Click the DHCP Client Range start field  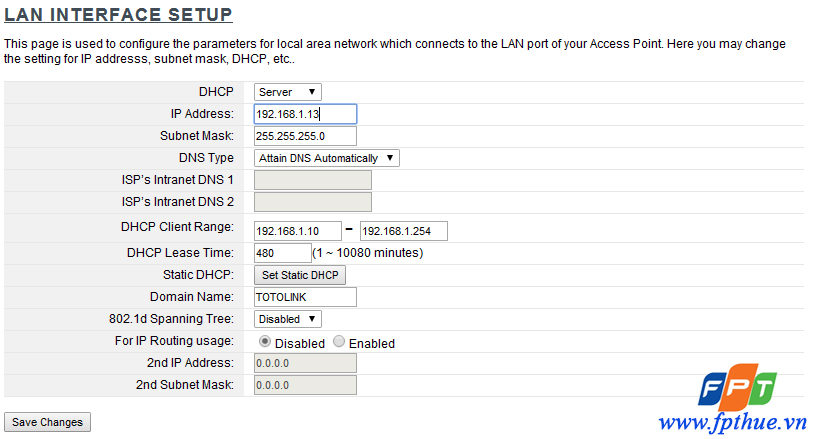298,231
